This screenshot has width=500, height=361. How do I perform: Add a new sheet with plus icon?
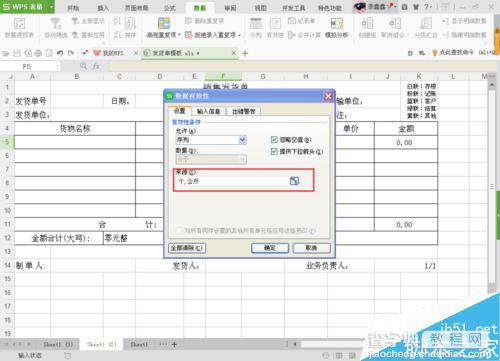(x=174, y=344)
